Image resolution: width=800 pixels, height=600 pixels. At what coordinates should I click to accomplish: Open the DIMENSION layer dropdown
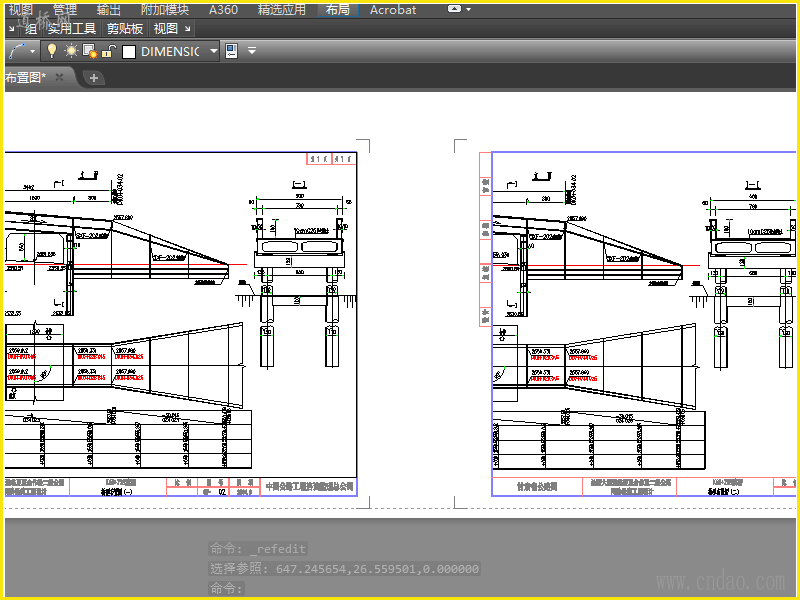213,51
